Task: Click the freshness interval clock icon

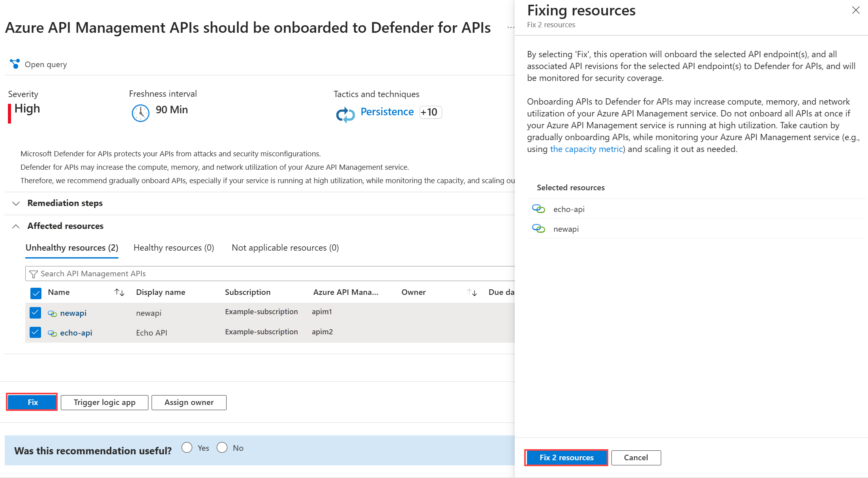Action: [x=140, y=112]
